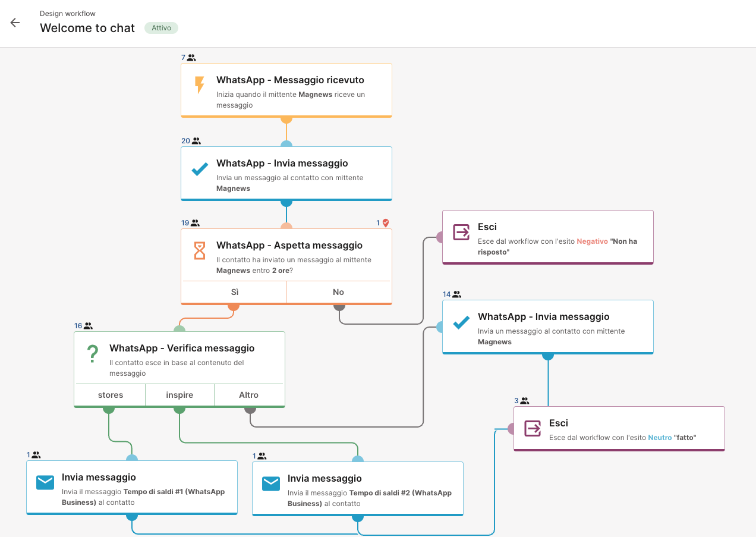Select the inspire branch output
The height and width of the screenshot is (537, 756).
tap(179, 395)
